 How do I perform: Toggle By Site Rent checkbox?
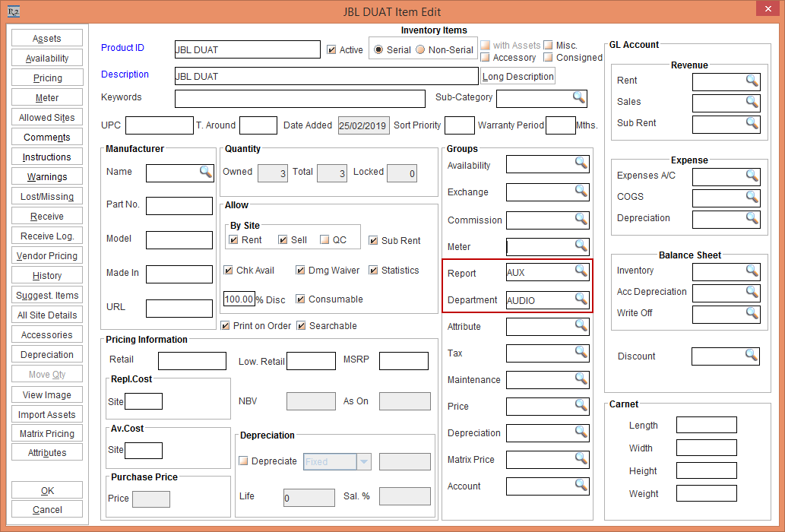(233, 239)
